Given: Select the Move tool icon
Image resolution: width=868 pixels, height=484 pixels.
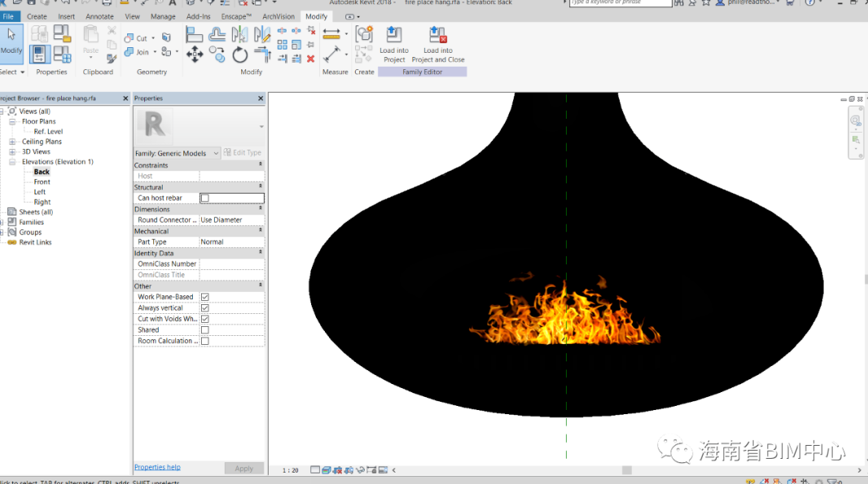Looking at the screenshot, I should click(195, 55).
